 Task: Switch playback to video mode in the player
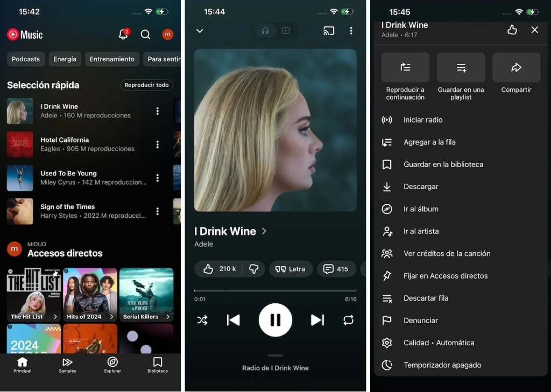point(286,31)
